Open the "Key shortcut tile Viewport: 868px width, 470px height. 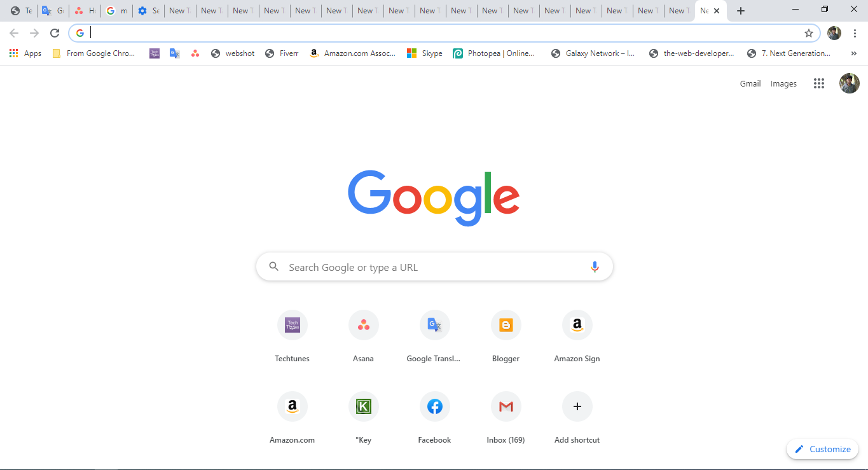pyautogui.click(x=364, y=418)
